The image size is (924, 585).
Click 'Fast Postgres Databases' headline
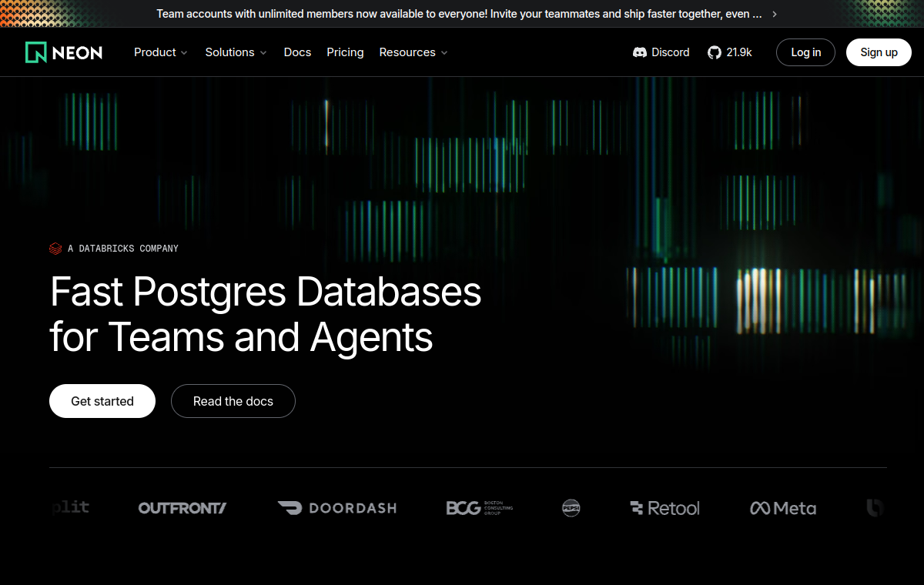[x=266, y=293]
